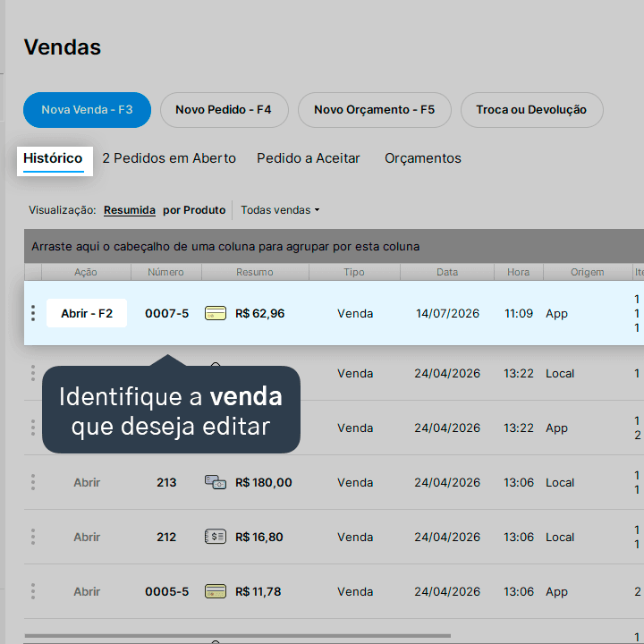Select the Orçamentos tab

pos(422,158)
